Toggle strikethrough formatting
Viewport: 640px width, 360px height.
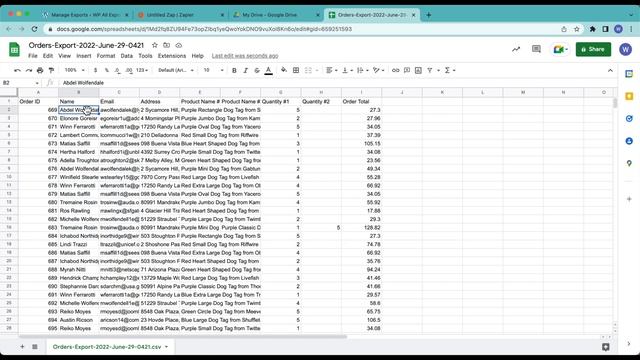click(257, 70)
